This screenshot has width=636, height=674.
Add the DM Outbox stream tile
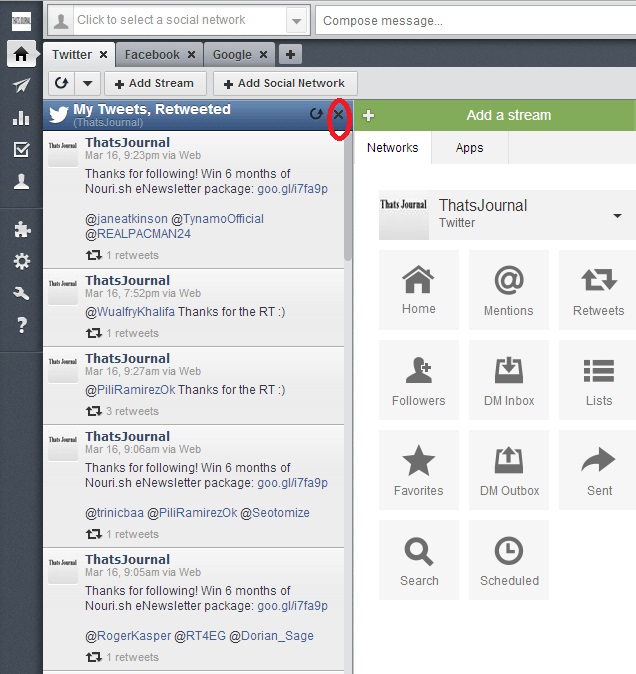[509, 470]
